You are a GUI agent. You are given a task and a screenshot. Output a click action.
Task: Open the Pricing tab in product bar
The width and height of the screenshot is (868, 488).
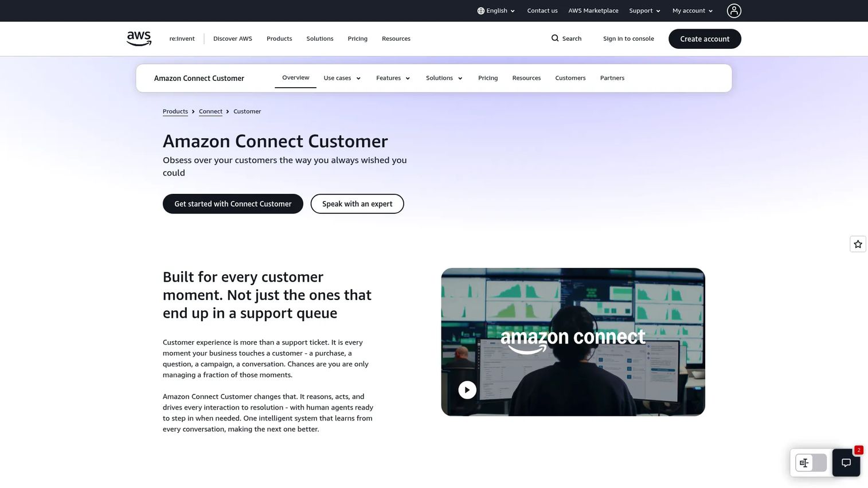[488, 78]
